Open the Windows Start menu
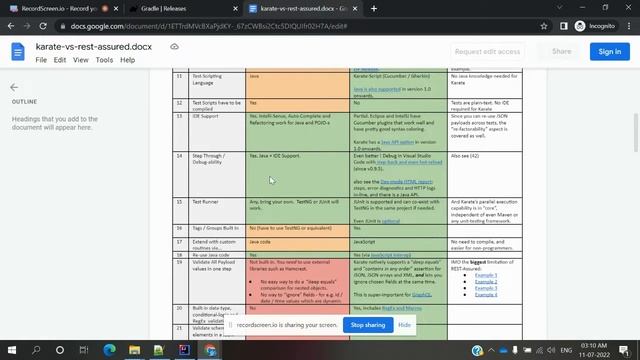 [12, 350]
